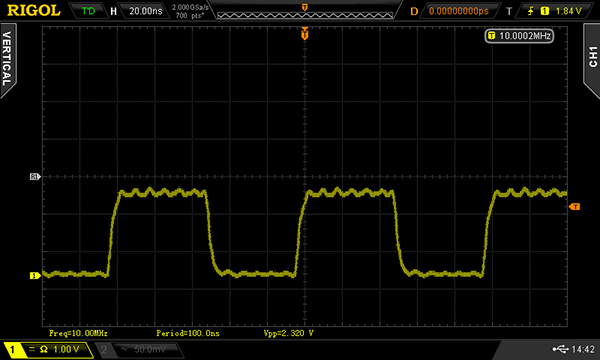Click the white reference marker on left edge
This screenshot has width=600, height=360.
pos(35,176)
